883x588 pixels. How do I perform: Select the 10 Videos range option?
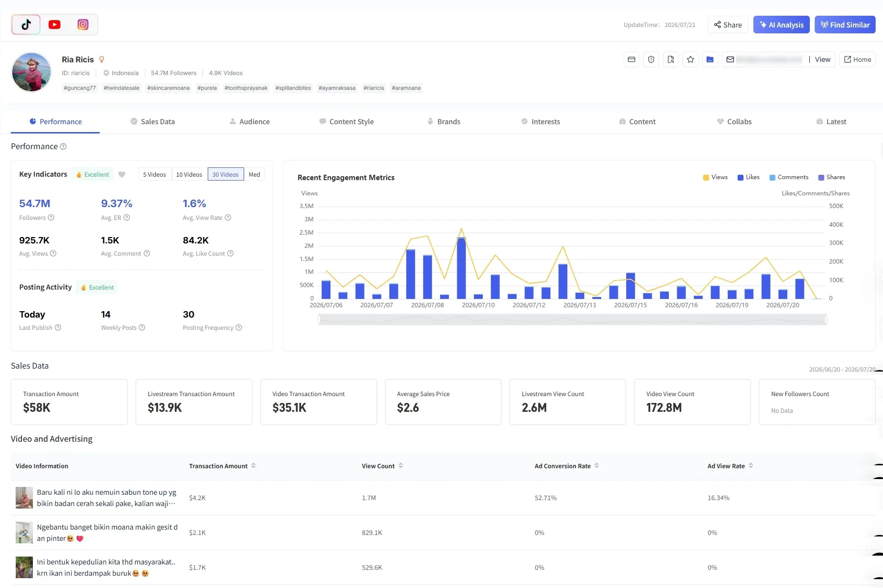(x=189, y=174)
